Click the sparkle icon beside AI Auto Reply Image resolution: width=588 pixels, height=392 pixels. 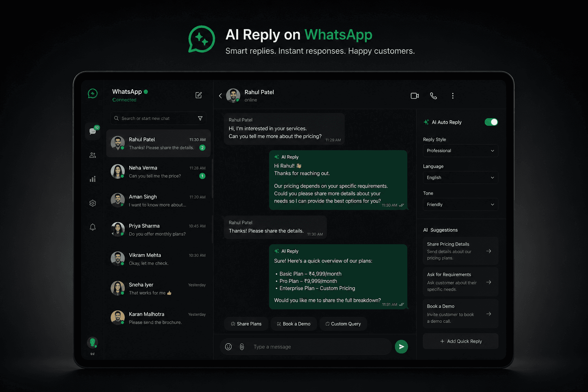click(426, 122)
